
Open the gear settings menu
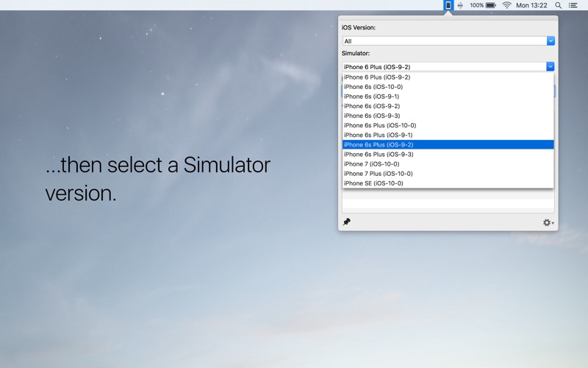click(x=548, y=222)
